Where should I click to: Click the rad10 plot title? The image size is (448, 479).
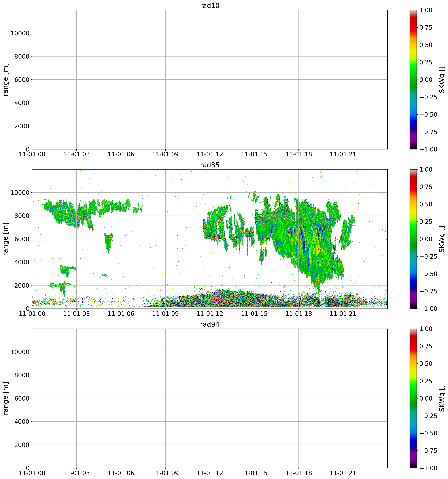tap(210, 6)
